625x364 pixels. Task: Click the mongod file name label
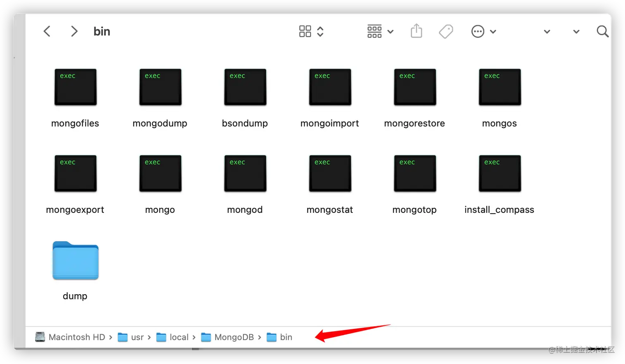click(x=245, y=210)
